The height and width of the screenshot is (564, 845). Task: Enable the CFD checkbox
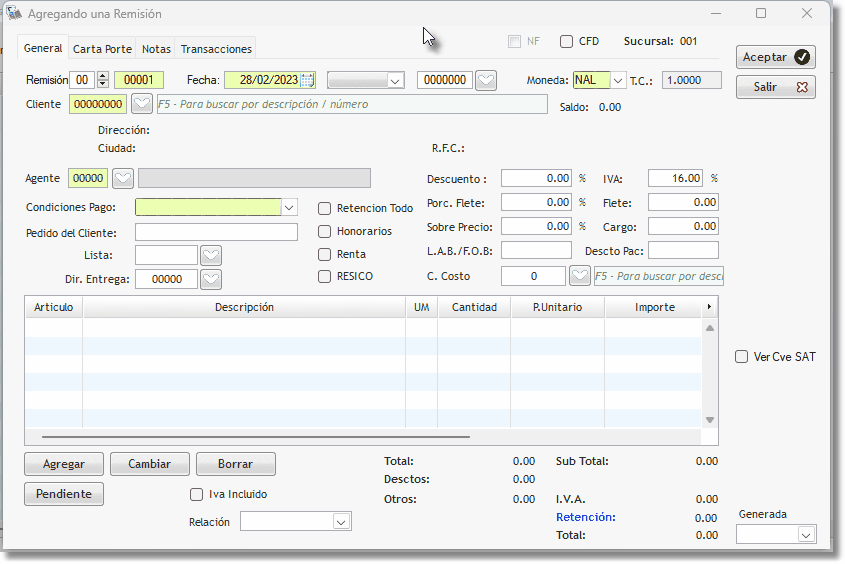tap(566, 41)
